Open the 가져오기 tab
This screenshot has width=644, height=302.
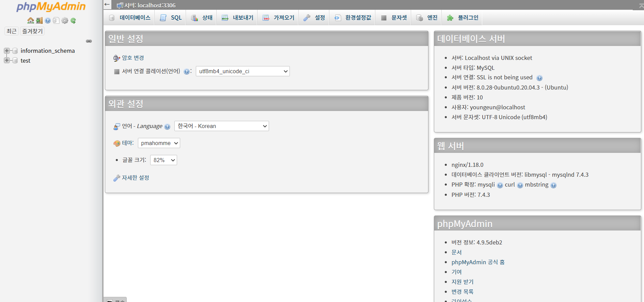tap(278, 18)
